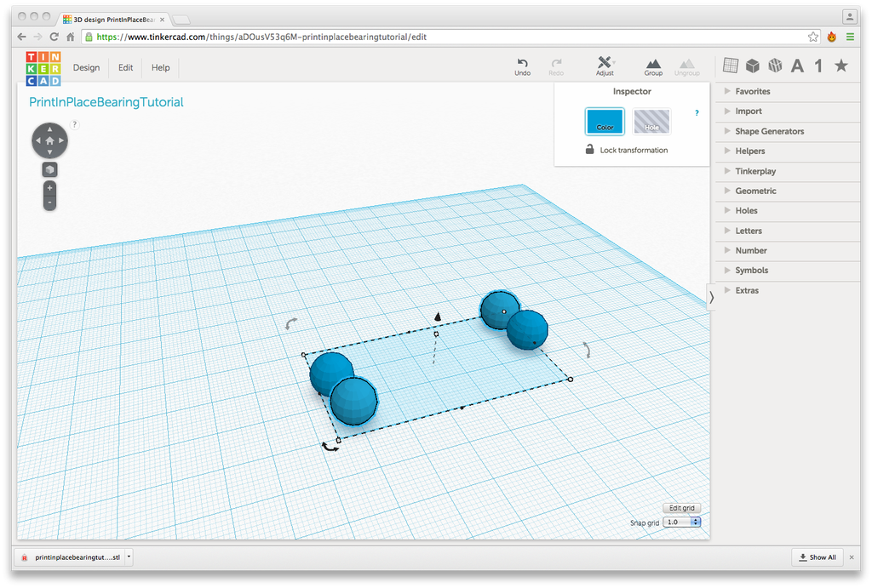Click the black height cone handle

(x=438, y=317)
